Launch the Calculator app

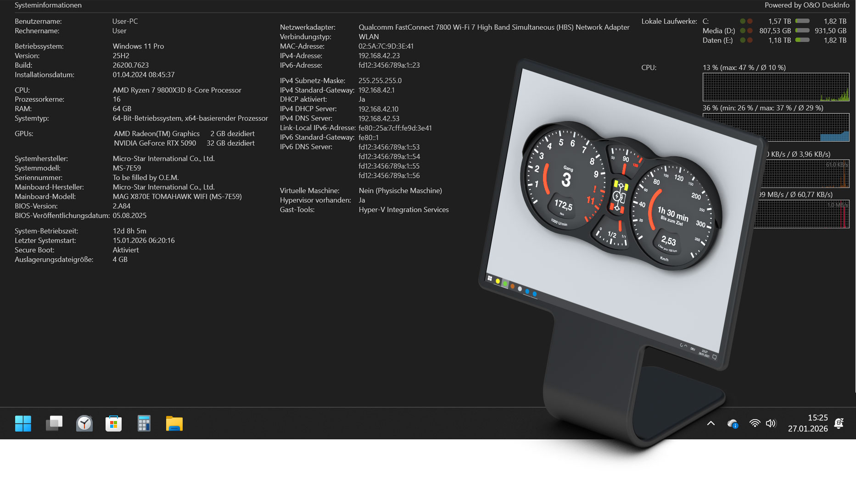(144, 423)
